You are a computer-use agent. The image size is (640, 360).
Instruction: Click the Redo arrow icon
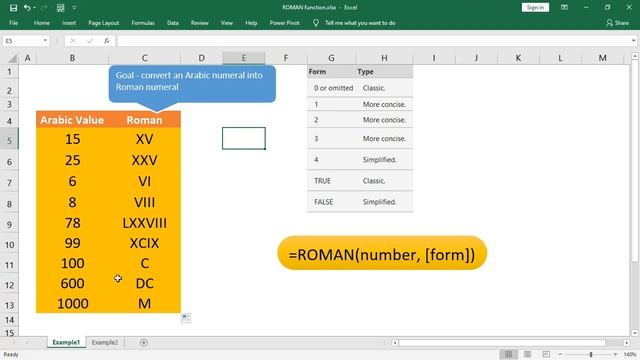(x=43, y=8)
